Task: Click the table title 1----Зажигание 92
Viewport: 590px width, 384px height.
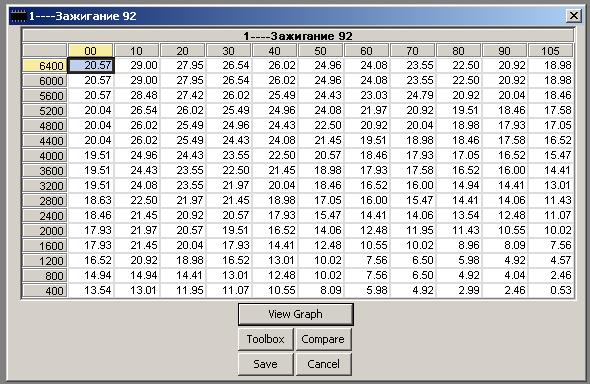Action: pos(298,36)
